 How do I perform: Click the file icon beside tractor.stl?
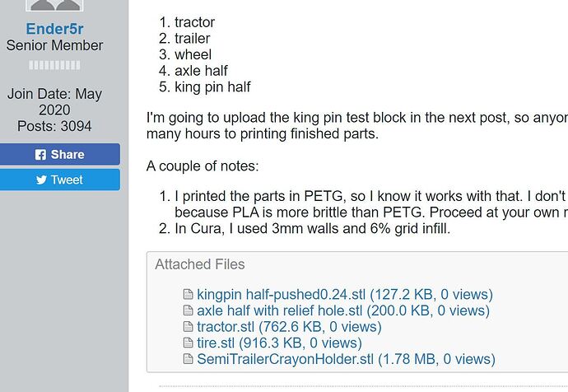tap(188, 327)
